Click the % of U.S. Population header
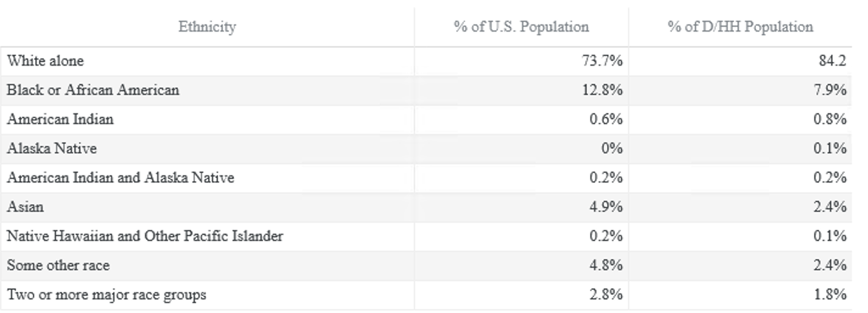The image size is (868, 313). click(x=521, y=27)
